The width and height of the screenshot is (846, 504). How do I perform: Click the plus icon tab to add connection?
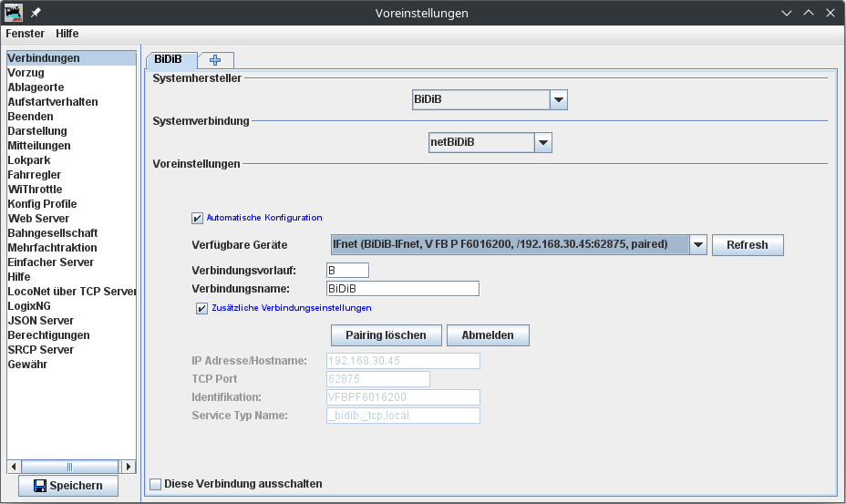pos(215,60)
